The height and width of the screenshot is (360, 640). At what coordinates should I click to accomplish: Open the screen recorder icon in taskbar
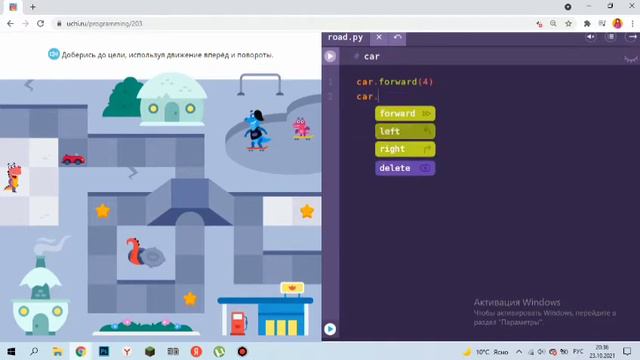(242, 351)
